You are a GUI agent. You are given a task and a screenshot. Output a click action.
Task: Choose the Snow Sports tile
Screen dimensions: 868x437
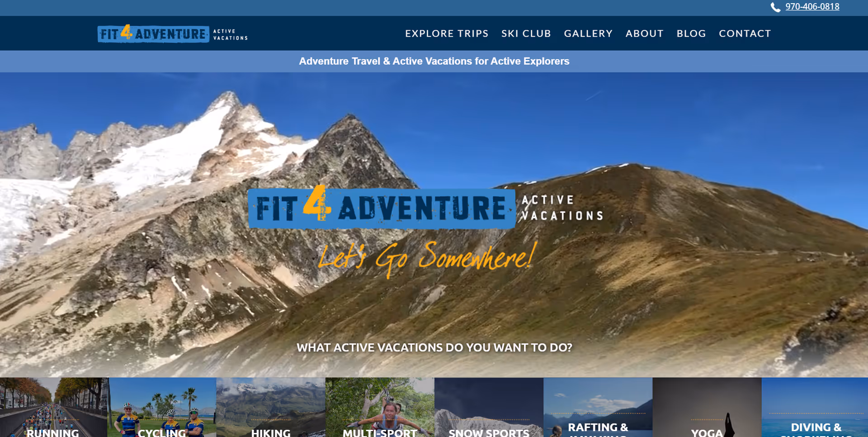click(489, 407)
